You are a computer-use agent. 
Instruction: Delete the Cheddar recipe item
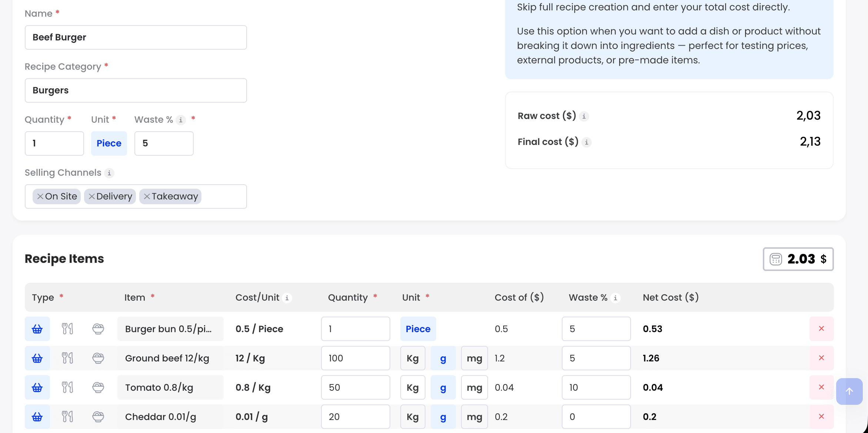[x=821, y=417]
